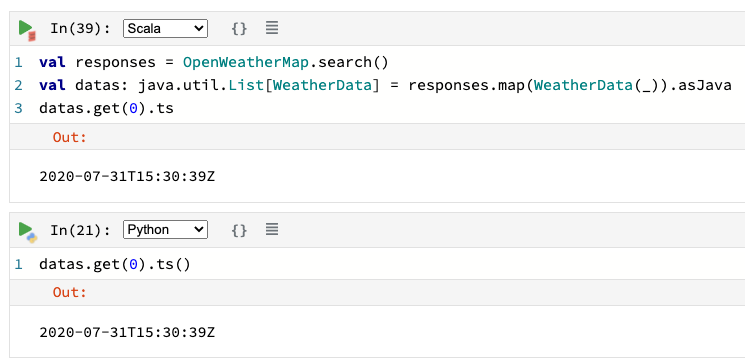The image size is (745, 362).
Task: Run the Python cell In(21)
Action: click(26, 231)
